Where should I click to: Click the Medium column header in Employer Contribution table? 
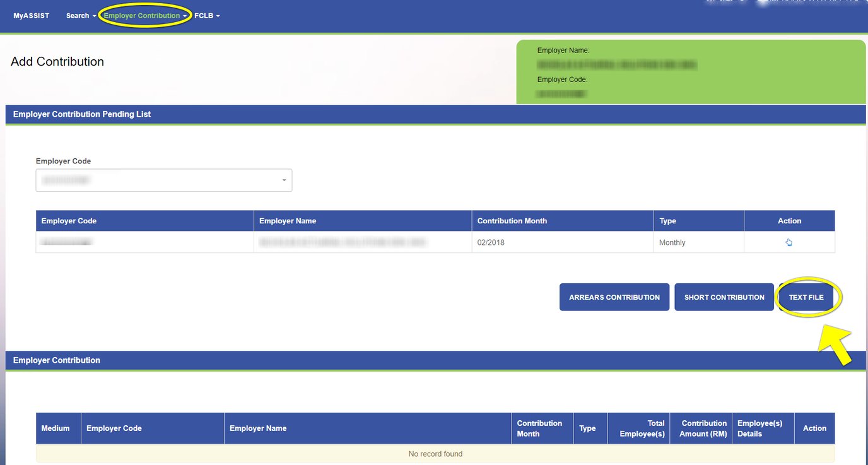(x=57, y=428)
